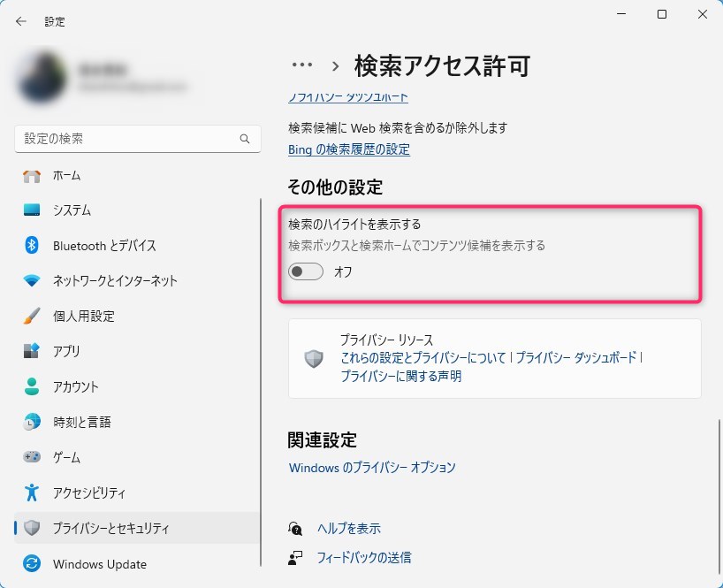Click プライバシーに関する声明 link

tap(401, 376)
